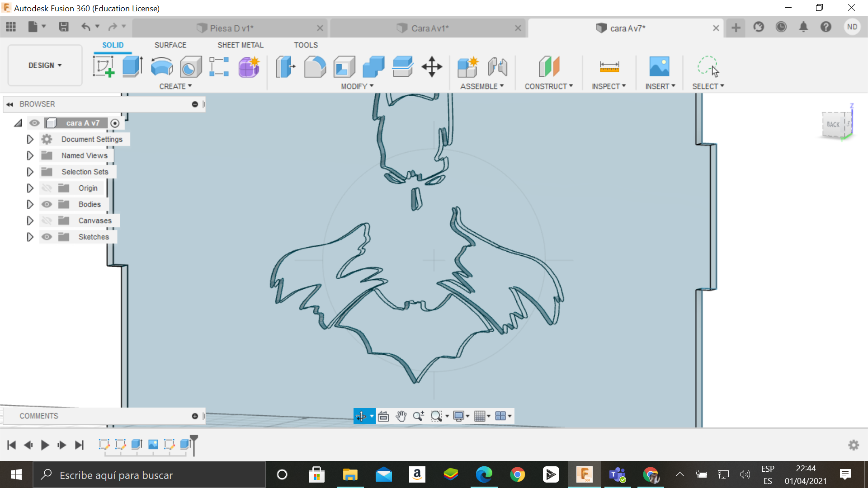
Task: Select the Create Form tool
Action: click(249, 66)
